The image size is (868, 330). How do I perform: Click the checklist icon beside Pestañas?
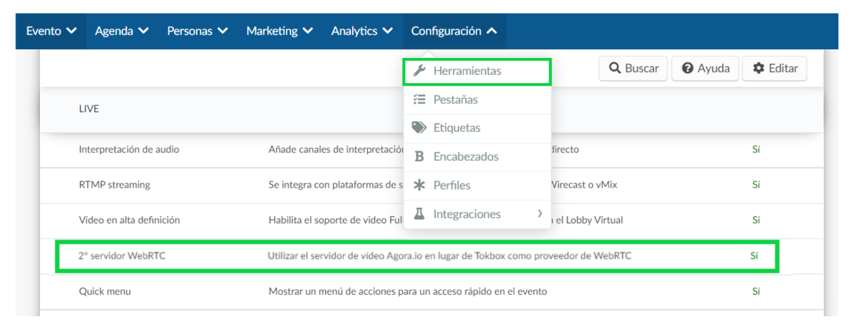click(419, 100)
